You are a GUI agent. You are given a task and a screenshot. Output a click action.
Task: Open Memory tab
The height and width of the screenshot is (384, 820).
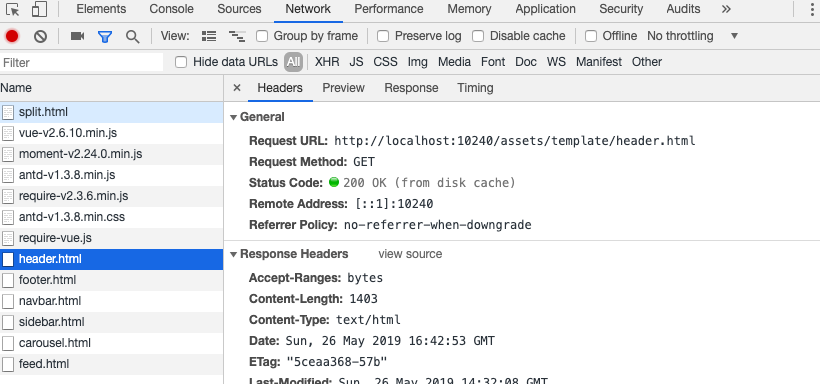pyautogui.click(x=469, y=9)
